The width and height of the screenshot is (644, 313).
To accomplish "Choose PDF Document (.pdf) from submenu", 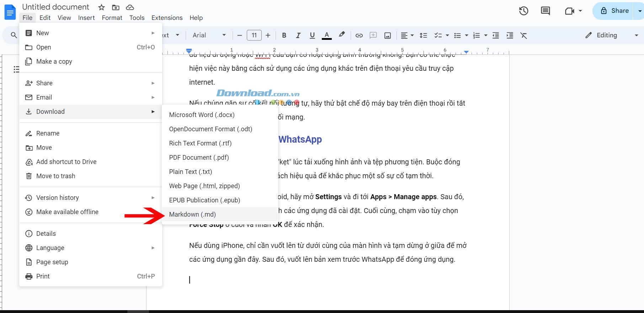I will pos(199,158).
